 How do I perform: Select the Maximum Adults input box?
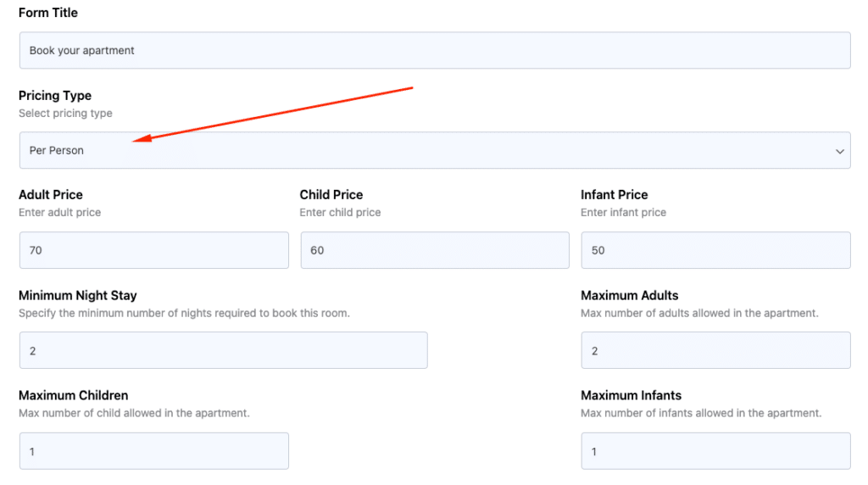[715, 350]
